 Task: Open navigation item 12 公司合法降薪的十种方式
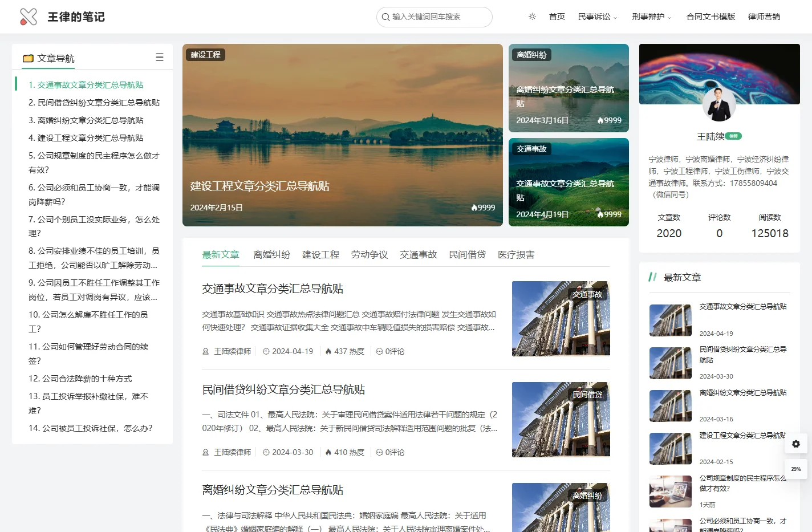(x=80, y=379)
